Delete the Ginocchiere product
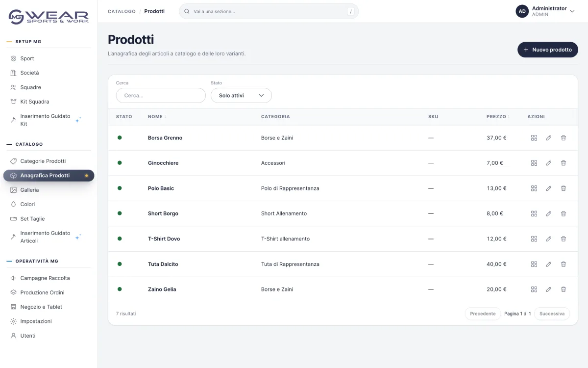Screen dimensions: 588x368 tap(563, 163)
